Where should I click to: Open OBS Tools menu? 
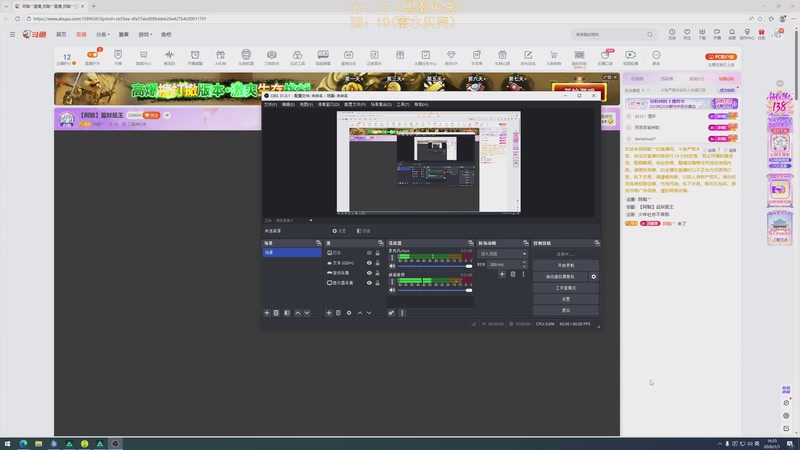403,105
